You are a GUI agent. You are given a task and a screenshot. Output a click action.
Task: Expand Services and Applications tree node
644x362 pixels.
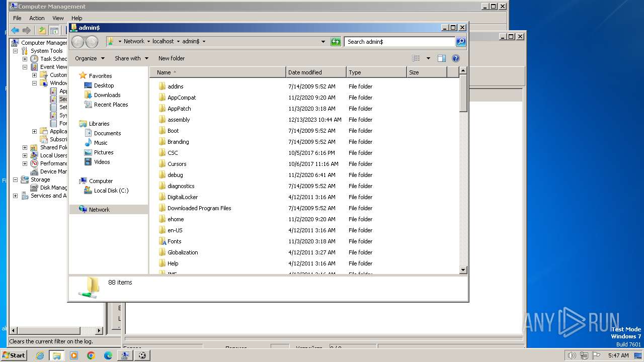click(x=15, y=196)
